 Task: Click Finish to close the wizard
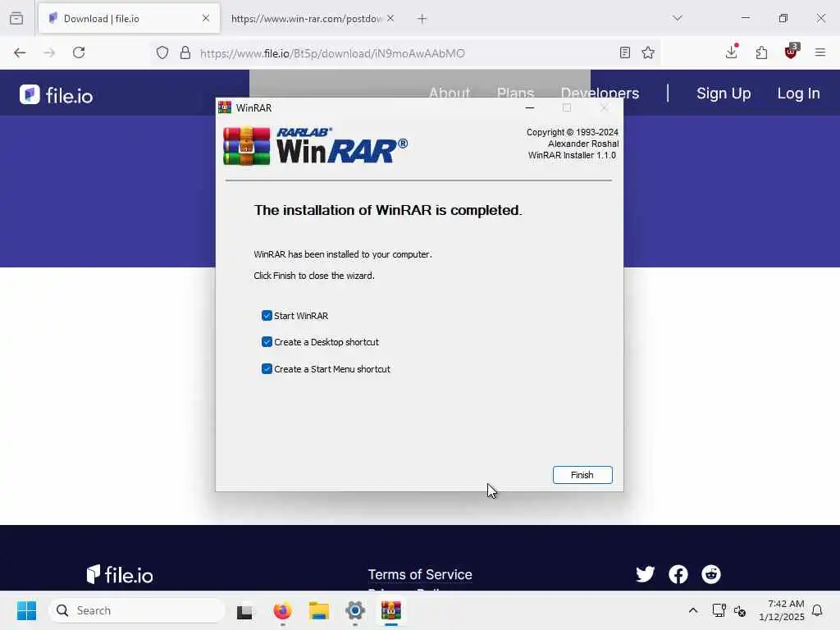[x=582, y=475]
